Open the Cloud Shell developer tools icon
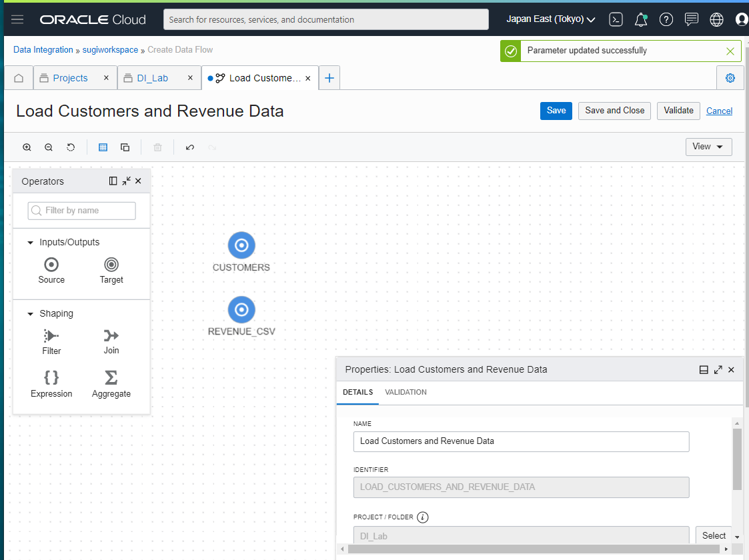Image resolution: width=749 pixels, height=560 pixels. pos(616,19)
